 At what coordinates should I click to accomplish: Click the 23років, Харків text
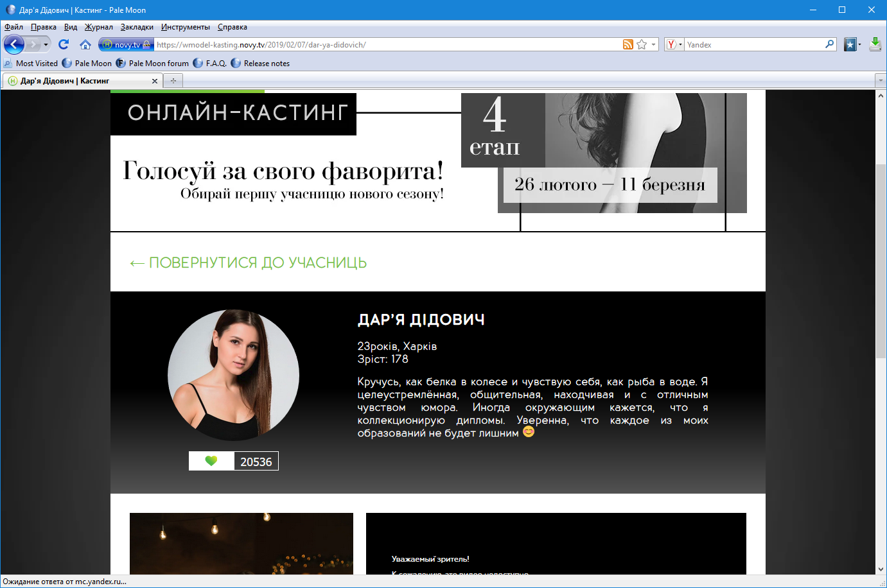tap(397, 346)
